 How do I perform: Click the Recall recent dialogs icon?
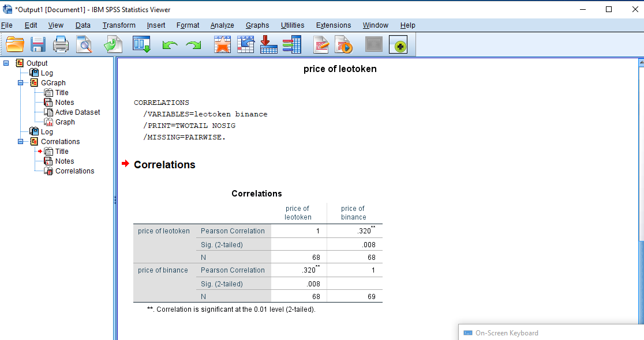141,44
